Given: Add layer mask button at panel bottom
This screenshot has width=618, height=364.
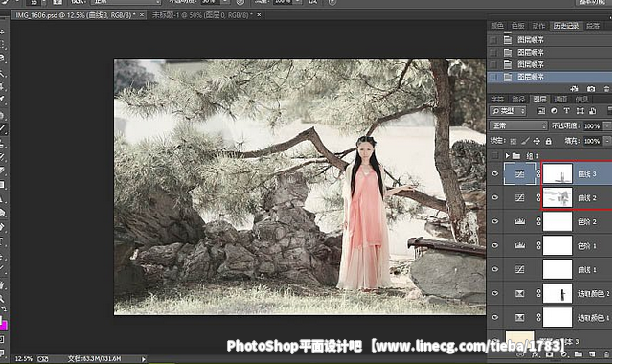Looking at the screenshot, I should pyautogui.click(x=549, y=354).
